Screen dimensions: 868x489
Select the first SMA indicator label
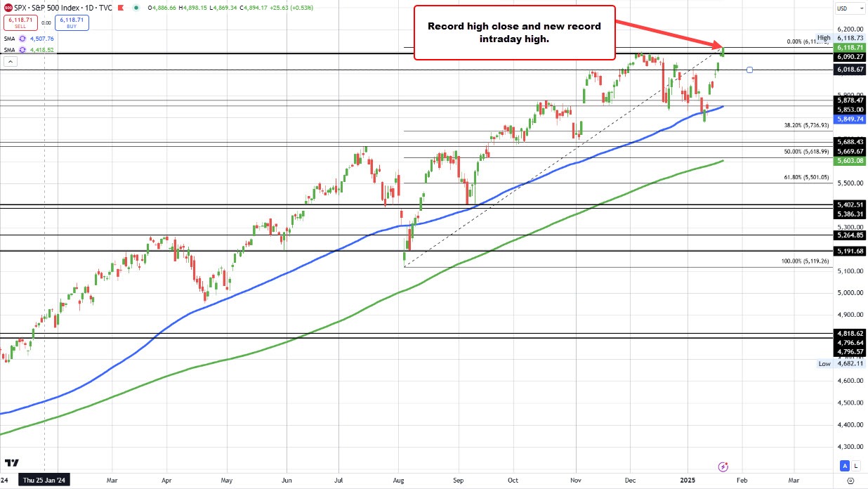(10, 39)
